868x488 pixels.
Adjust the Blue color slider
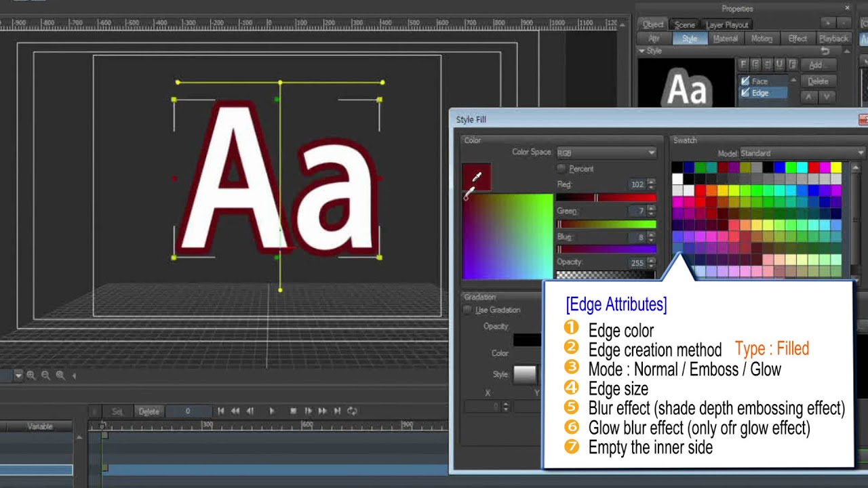(x=606, y=249)
